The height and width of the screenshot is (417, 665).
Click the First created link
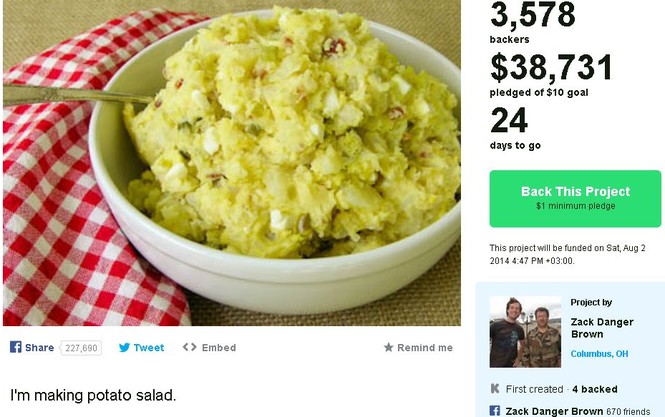(x=534, y=389)
